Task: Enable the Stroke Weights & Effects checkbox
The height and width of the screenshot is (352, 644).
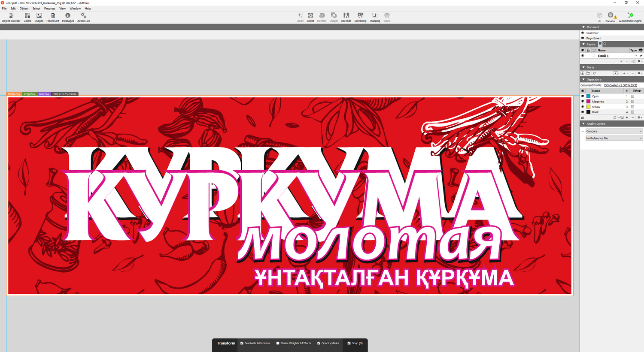Action: (278, 343)
